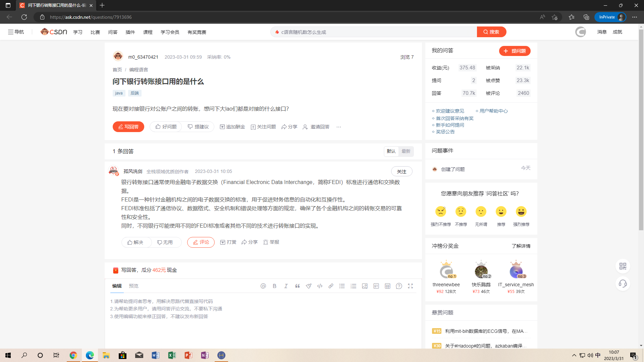The width and height of the screenshot is (644, 362).
Task: Click the orange '搜索' button
Action: pyautogui.click(x=491, y=32)
